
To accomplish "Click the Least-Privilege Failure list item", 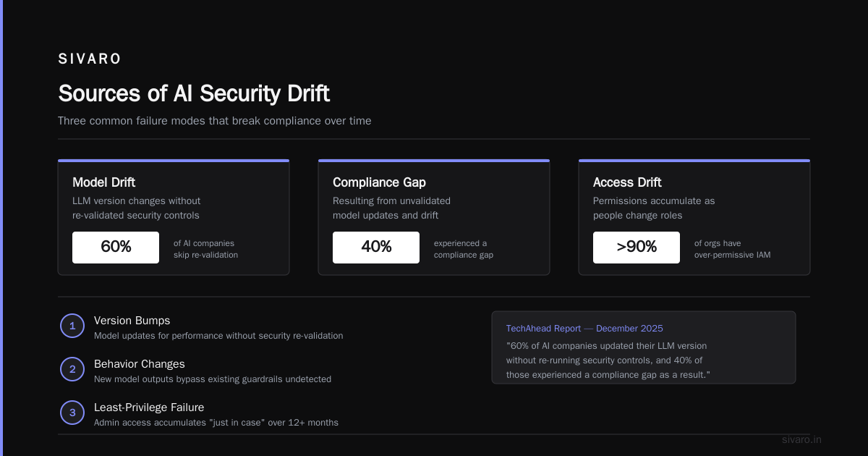I will (216, 414).
